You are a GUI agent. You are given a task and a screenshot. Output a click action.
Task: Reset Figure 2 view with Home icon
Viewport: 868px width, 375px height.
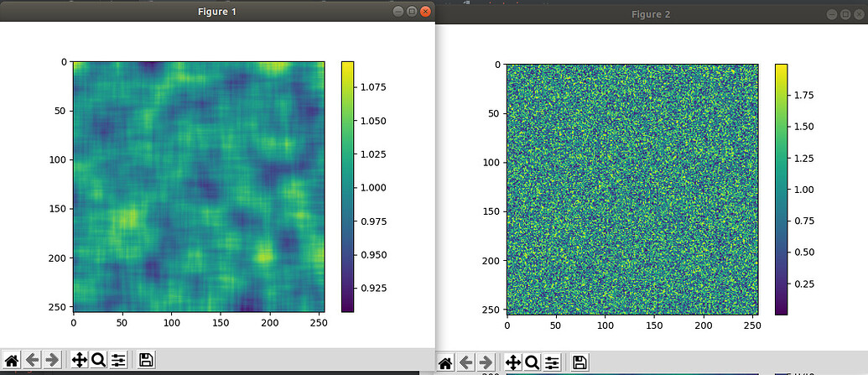pos(446,362)
